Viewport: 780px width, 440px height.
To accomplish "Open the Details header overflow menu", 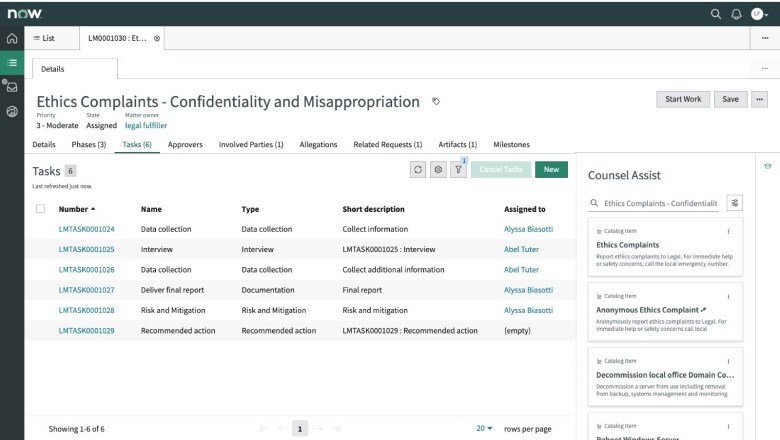I will click(765, 69).
